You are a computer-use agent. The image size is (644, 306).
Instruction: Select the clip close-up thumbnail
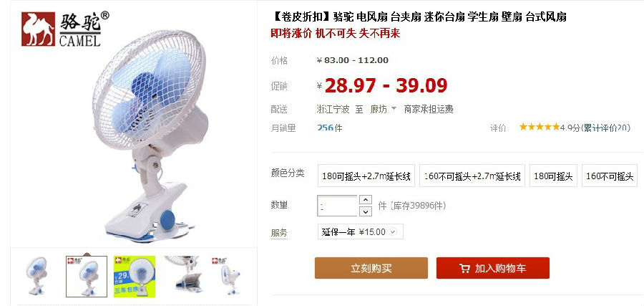[184, 274]
